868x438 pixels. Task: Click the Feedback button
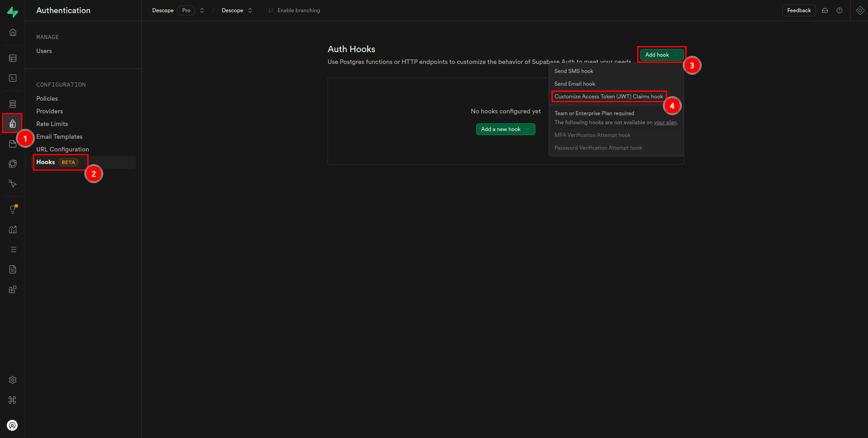pyautogui.click(x=799, y=10)
